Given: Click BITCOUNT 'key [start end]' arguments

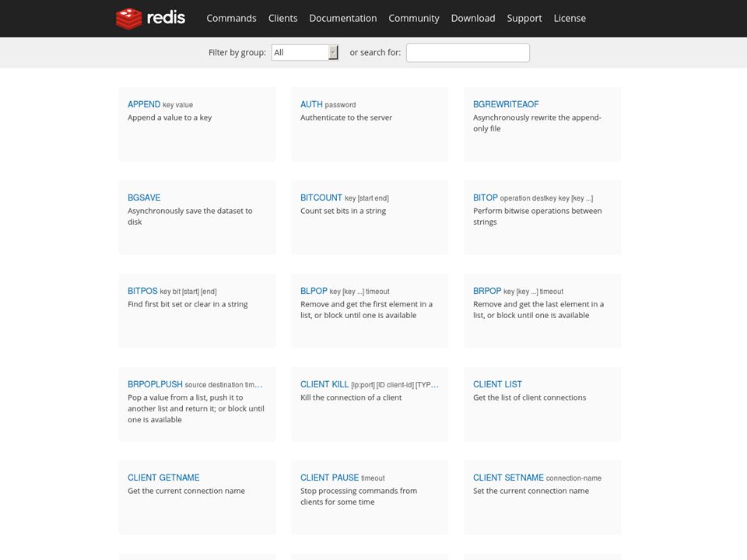Looking at the screenshot, I should tap(366, 198).
